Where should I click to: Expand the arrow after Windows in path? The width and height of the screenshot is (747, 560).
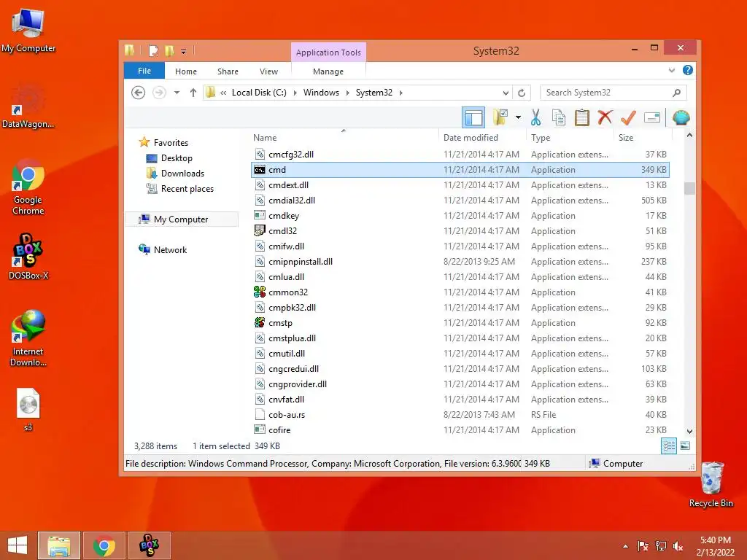click(348, 93)
